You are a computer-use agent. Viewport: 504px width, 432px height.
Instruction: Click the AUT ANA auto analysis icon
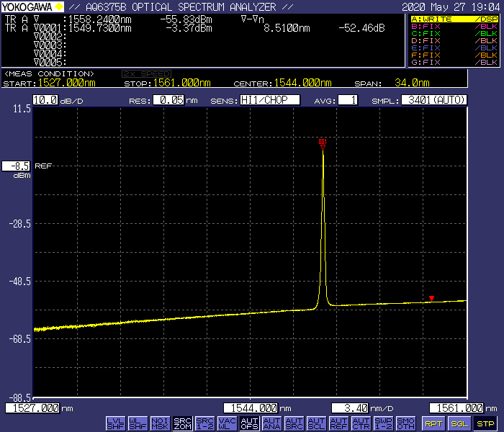click(271, 423)
